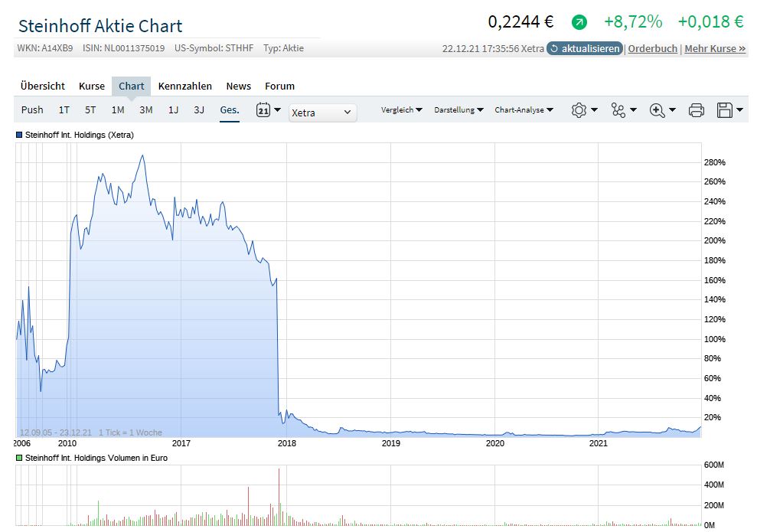This screenshot has width=757, height=532.
Task: Click the Typ: Aktie text
Action: pos(283,48)
